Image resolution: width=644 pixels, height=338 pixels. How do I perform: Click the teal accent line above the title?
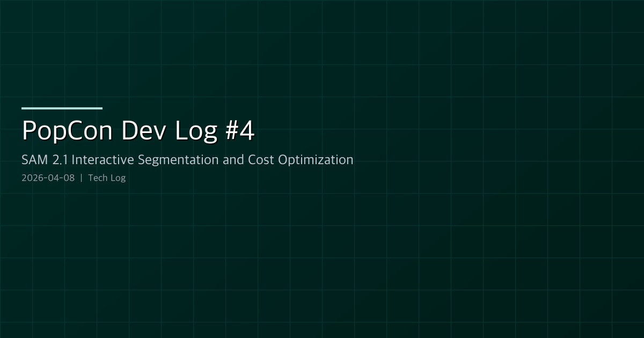point(62,108)
